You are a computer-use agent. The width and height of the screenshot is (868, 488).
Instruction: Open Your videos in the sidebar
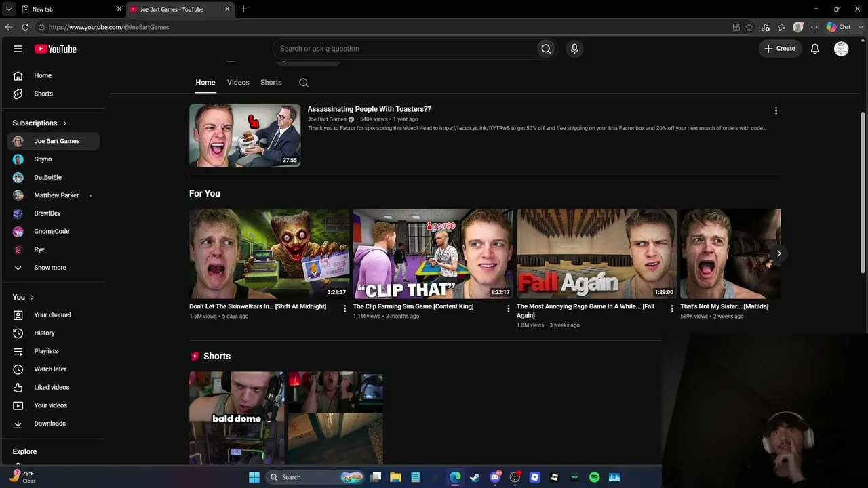click(53, 405)
